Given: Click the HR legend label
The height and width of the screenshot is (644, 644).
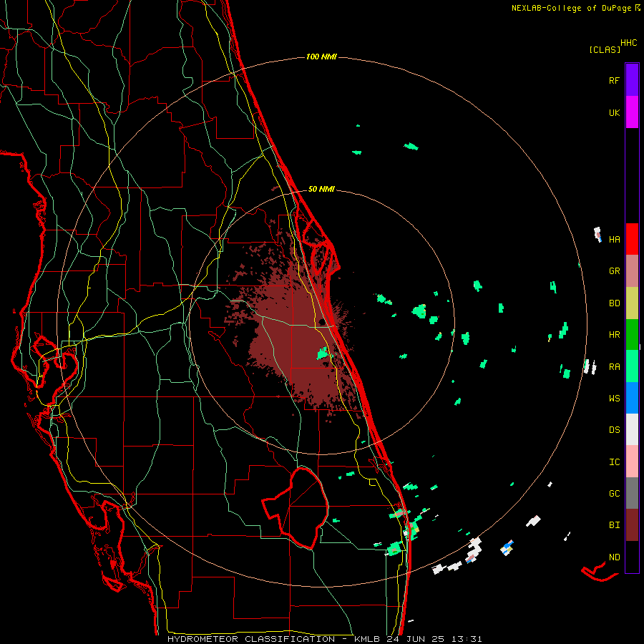Looking at the screenshot, I should click(x=614, y=335).
